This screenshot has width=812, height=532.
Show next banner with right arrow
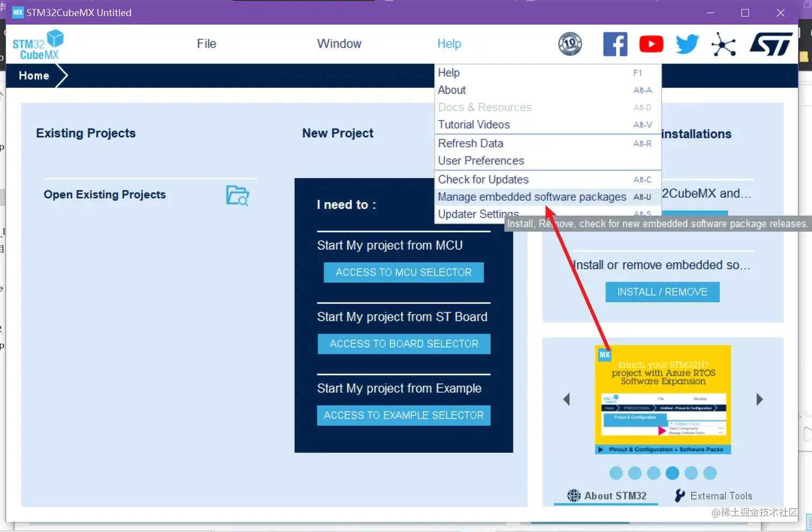759,399
